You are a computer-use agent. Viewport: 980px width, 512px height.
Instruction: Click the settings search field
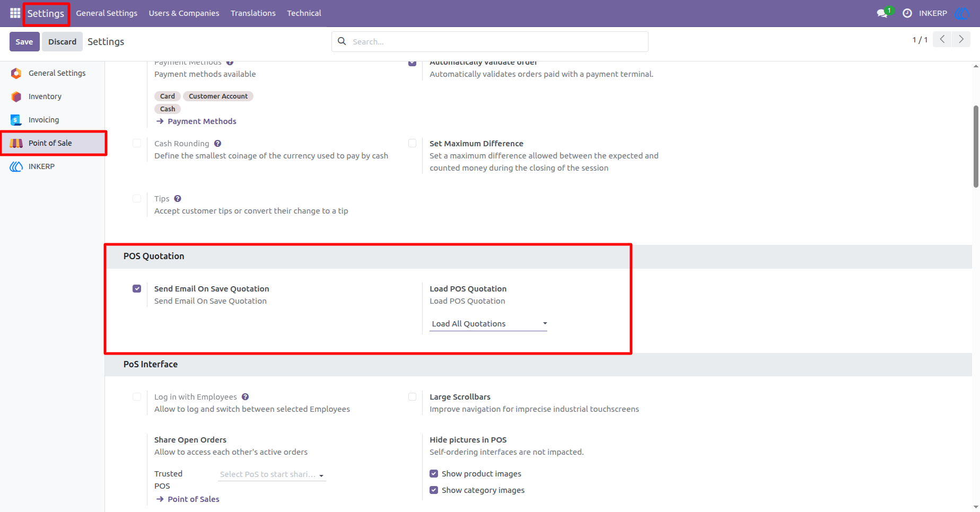pyautogui.click(x=490, y=41)
